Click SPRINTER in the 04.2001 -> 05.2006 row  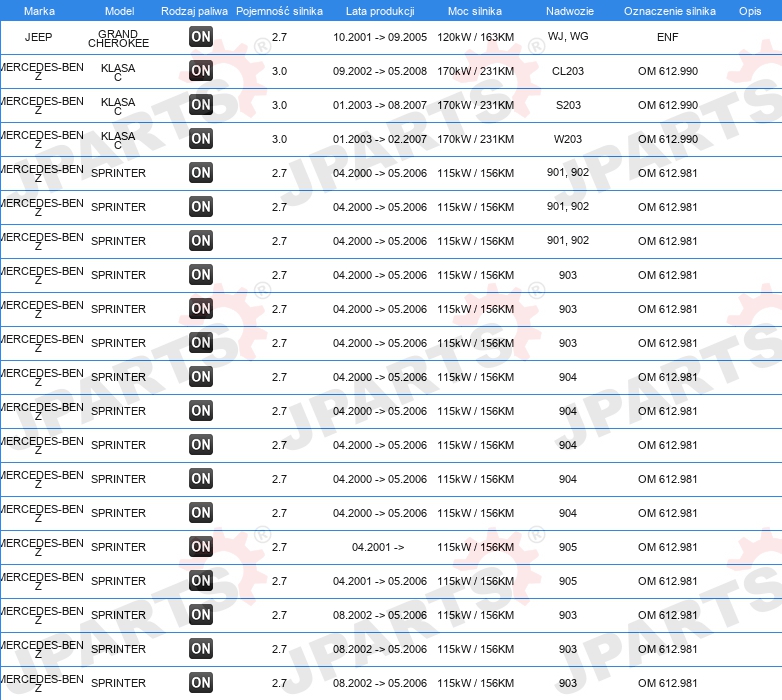pyautogui.click(x=118, y=581)
